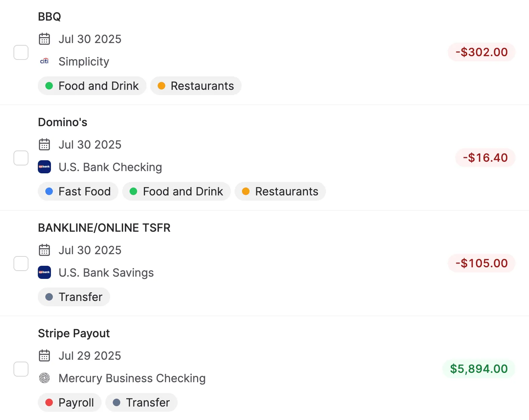Check the Stripe Payout row checkbox
The height and width of the screenshot is (420, 529).
pyautogui.click(x=21, y=369)
